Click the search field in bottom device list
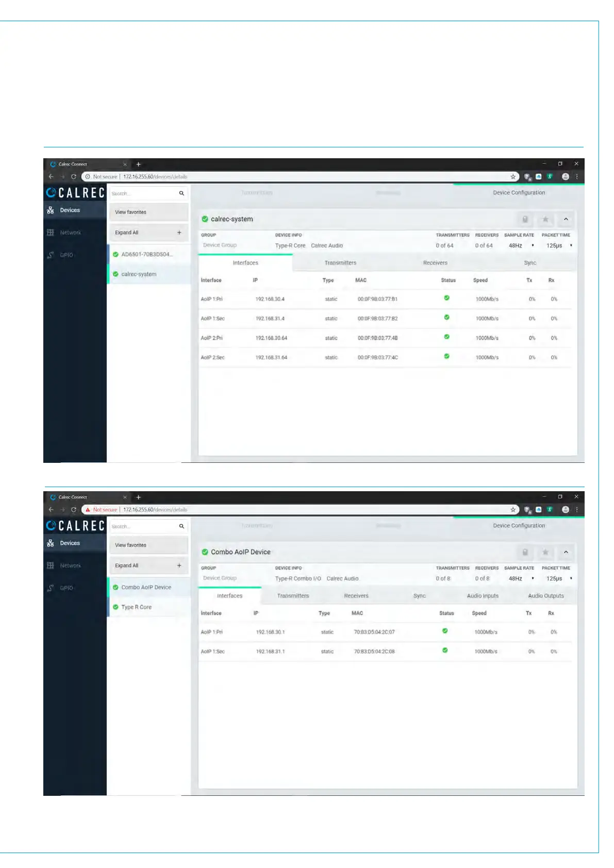This screenshot has width=614, height=868. coord(144,526)
